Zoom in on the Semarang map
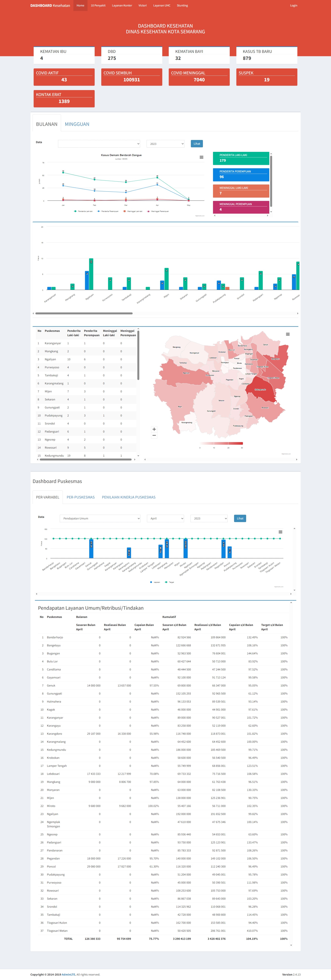 point(154,429)
